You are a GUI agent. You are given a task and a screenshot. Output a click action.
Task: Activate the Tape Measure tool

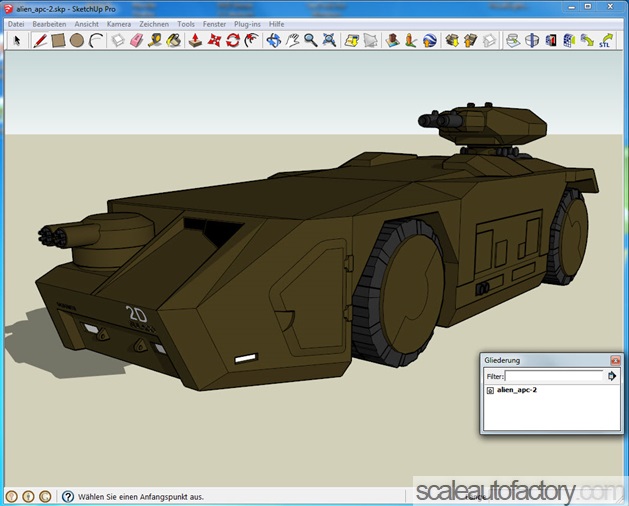[155, 41]
